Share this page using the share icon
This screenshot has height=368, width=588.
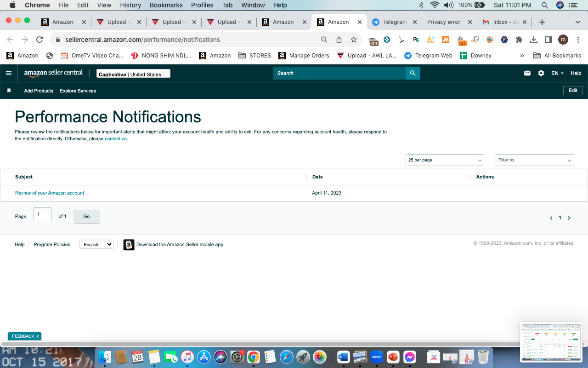coord(339,40)
